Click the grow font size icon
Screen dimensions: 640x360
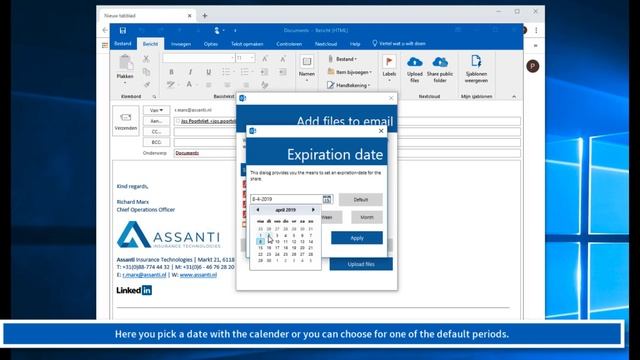(x=265, y=59)
